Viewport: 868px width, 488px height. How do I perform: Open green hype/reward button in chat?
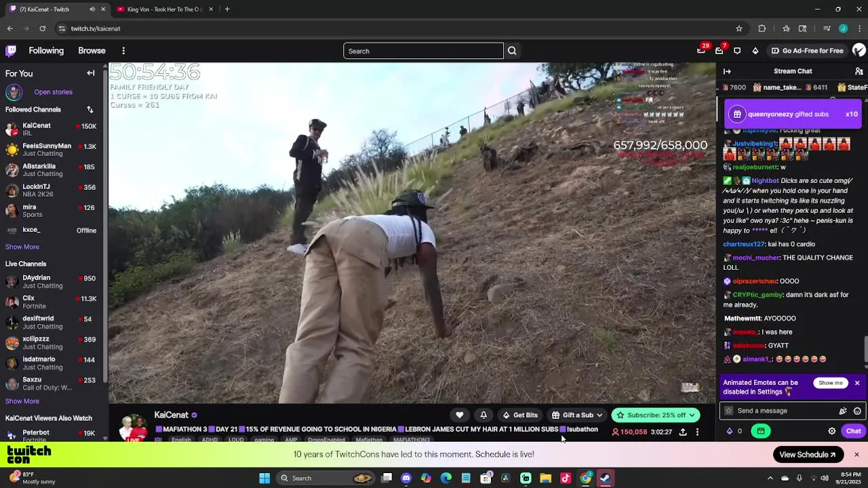761,431
